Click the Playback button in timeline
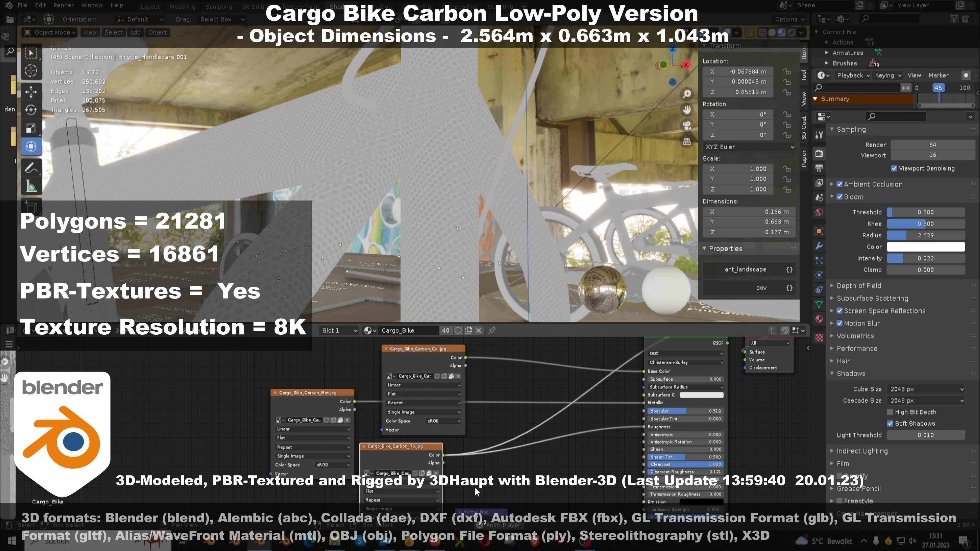Image resolution: width=980 pixels, height=551 pixels. point(854,75)
